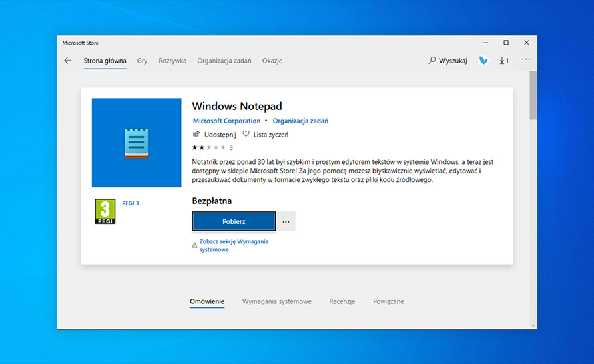Open downloads and updates arrow icon
The width and height of the screenshot is (594, 364).
tap(504, 61)
